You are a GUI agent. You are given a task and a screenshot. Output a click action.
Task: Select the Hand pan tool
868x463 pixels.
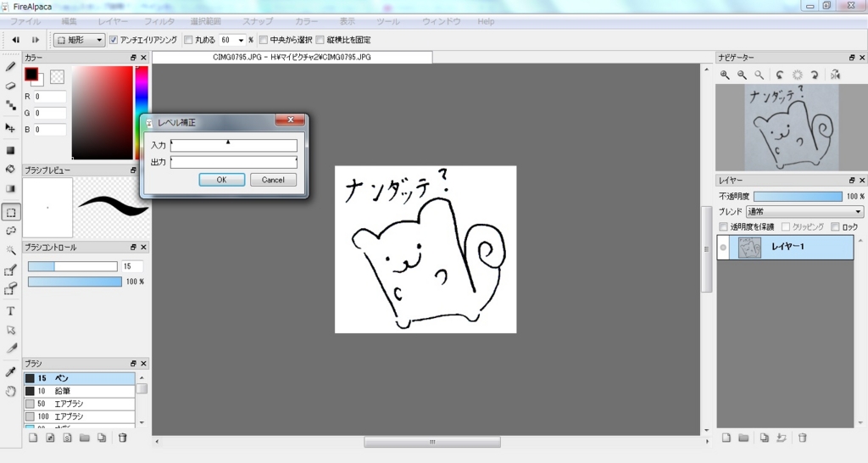click(10, 392)
